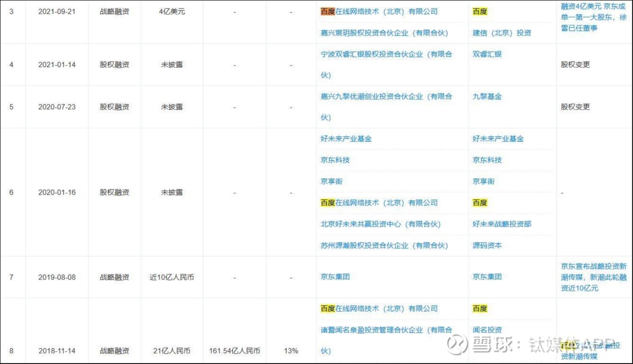Open the 嘉兴宸玥股权投资合伙企业（有限合伙）investor link
This screenshot has width=633, height=364.
coord(384,33)
